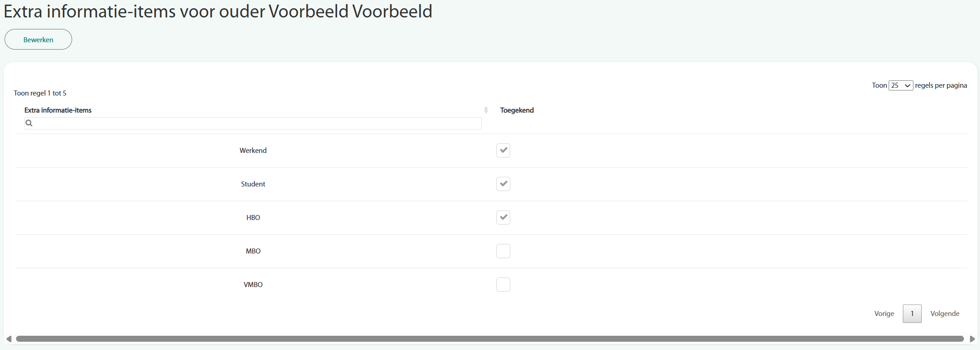Enable the MBO checkbox
The height and width of the screenshot is (350, 980).
click(503, 251)
